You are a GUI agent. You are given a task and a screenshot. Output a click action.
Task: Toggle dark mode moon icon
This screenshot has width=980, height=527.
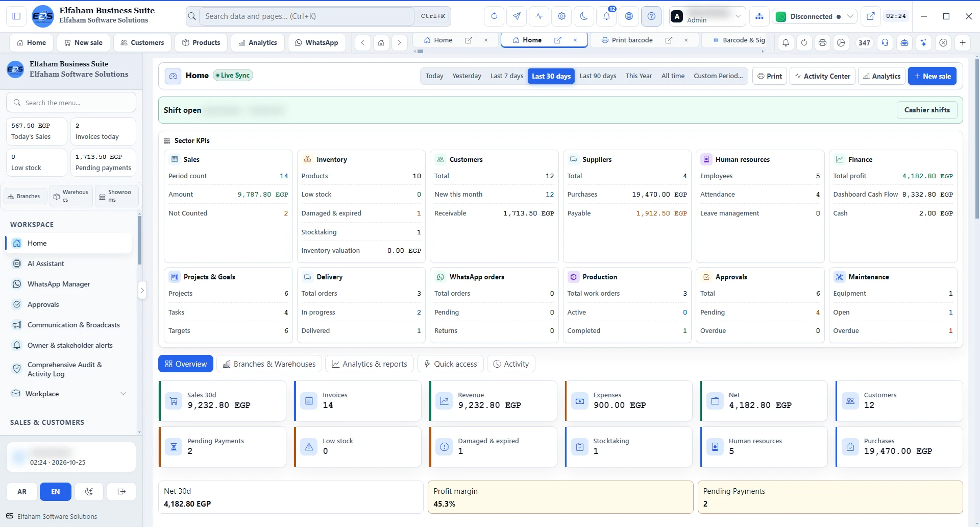[x=584, y=16]
